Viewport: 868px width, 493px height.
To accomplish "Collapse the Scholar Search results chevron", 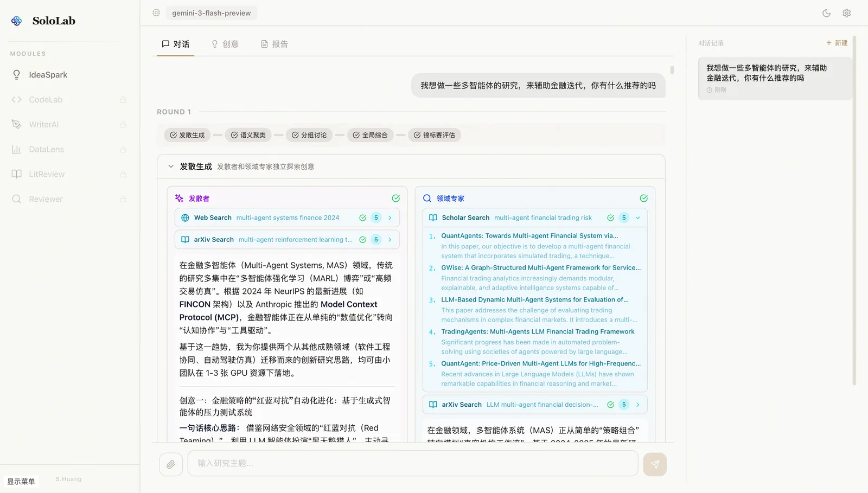I will click(638, 218).
